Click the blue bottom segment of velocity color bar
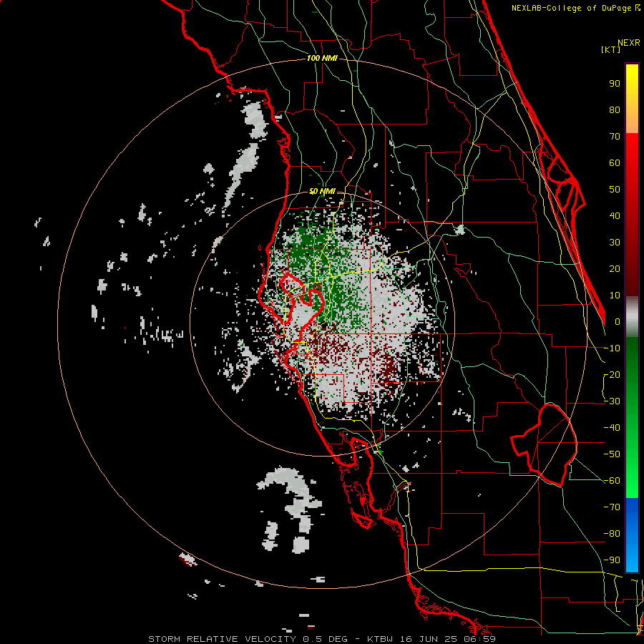 632,535
